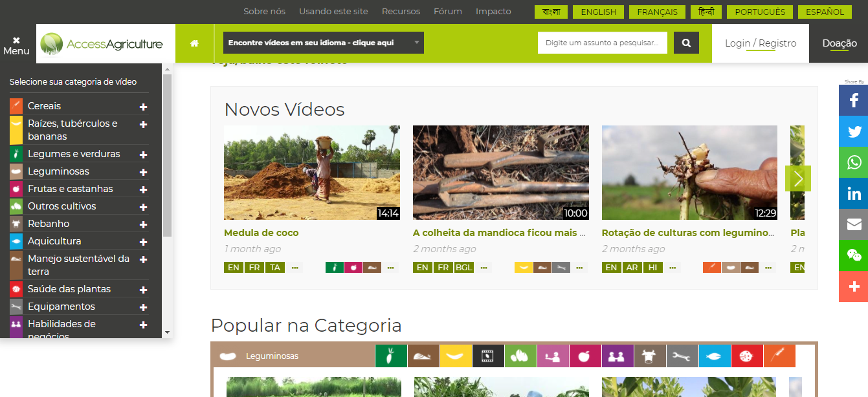The width and height of the screenshot is (868, 397).
Task: Open the Login / Registro link
Action: coord(761,43)
